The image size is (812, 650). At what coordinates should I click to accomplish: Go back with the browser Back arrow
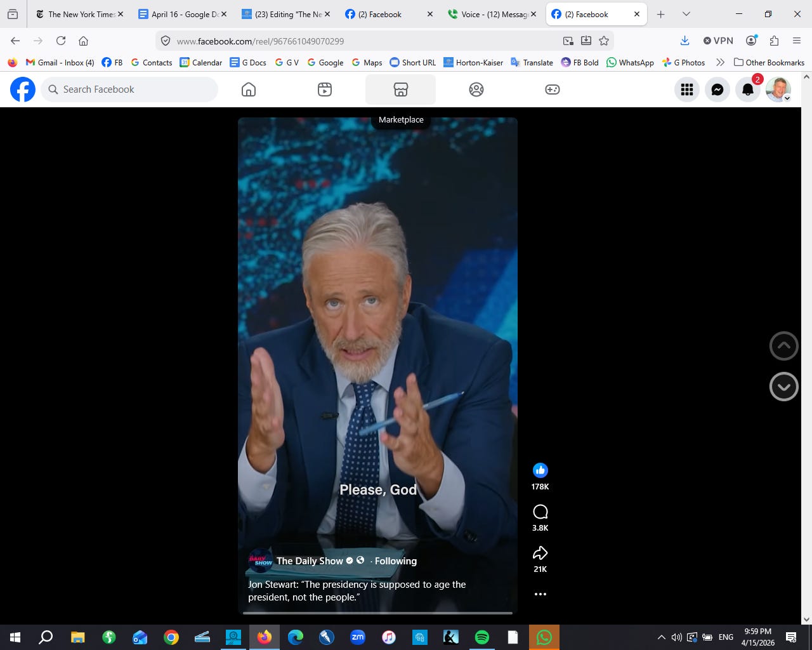(15, 41)
